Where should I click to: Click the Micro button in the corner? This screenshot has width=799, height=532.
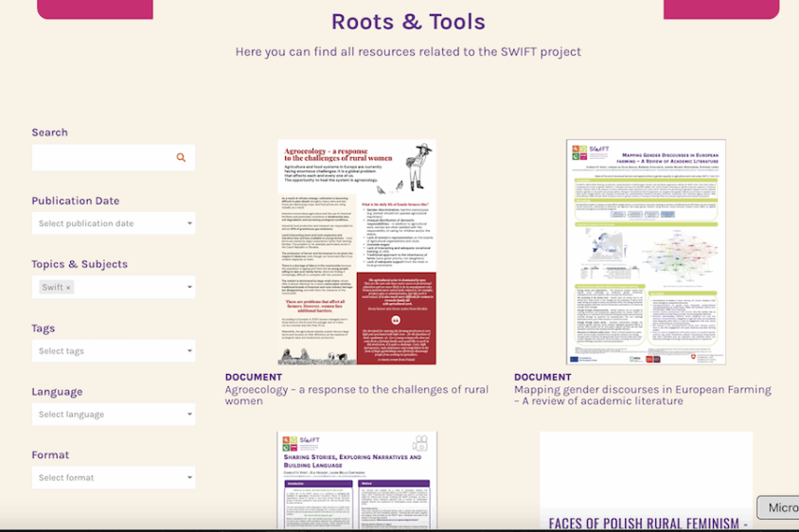pos(779,507)
